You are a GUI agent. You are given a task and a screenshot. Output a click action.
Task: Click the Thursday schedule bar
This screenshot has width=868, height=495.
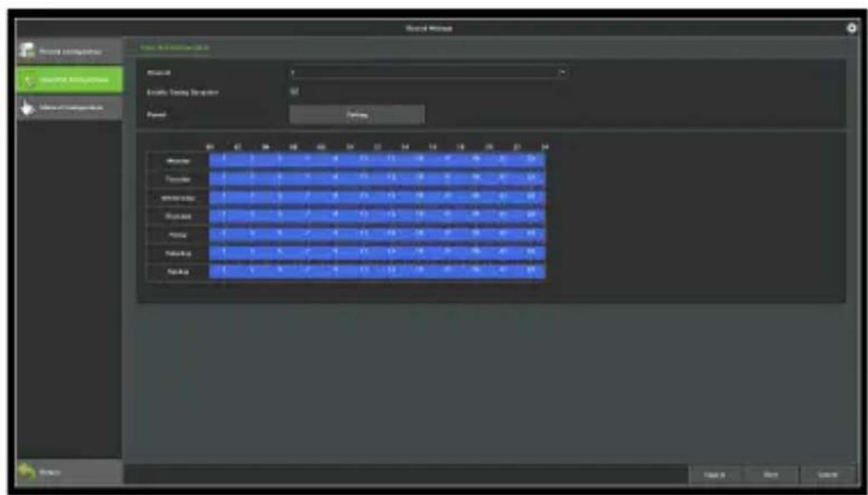pyautogui.click(x=377, y=216)
